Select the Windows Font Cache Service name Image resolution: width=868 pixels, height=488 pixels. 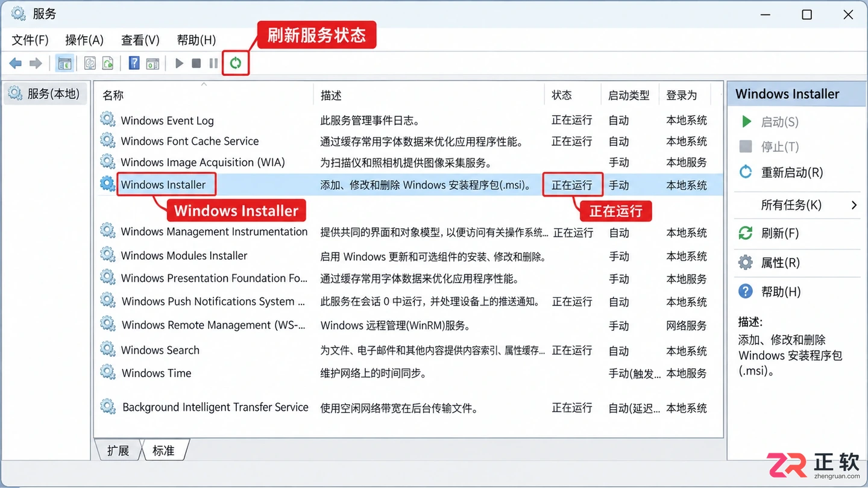click(190, 141)
